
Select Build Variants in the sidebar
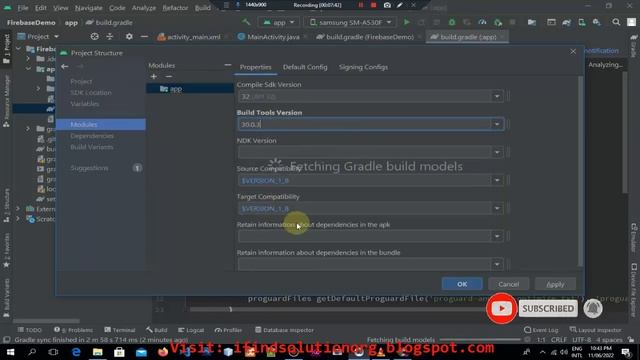click(92, 147)
